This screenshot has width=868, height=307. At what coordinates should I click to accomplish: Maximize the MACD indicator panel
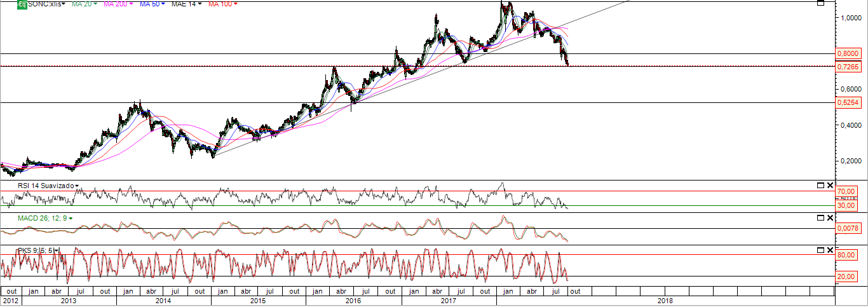(820, 217)
